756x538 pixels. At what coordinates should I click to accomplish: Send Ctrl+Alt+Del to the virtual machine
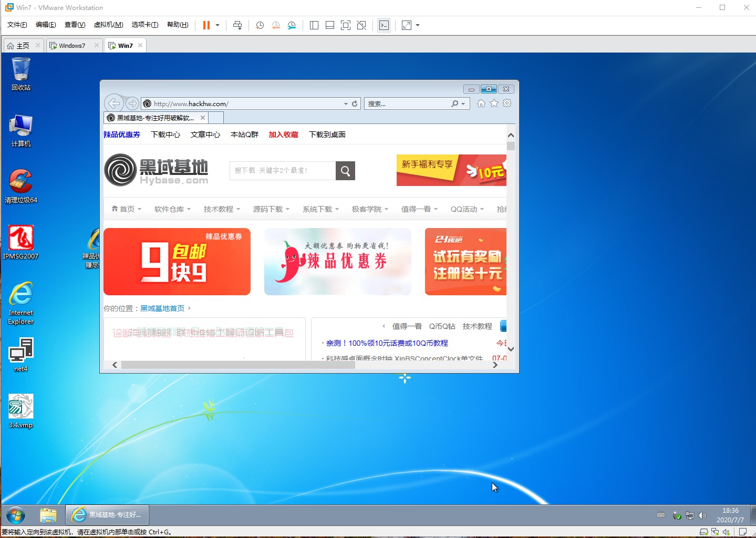(237, 25)
